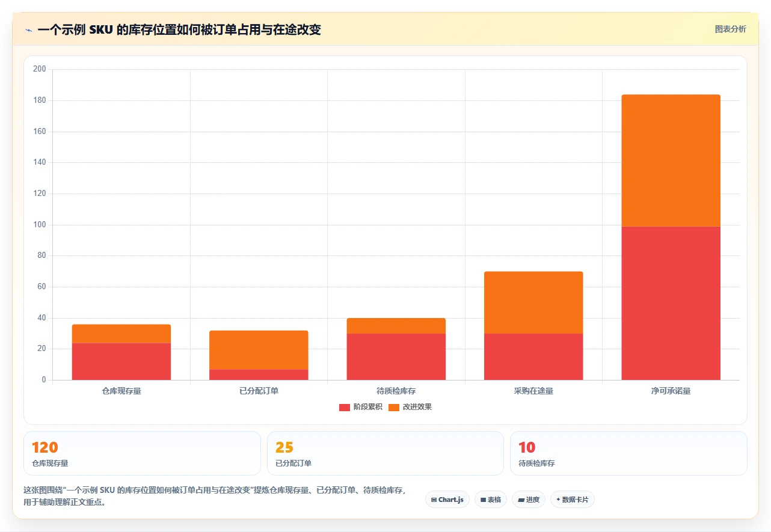Viewport: 771px width, 532px height.
Task: Click the icon inside the Chart.js tag
Action: point(434,500)
